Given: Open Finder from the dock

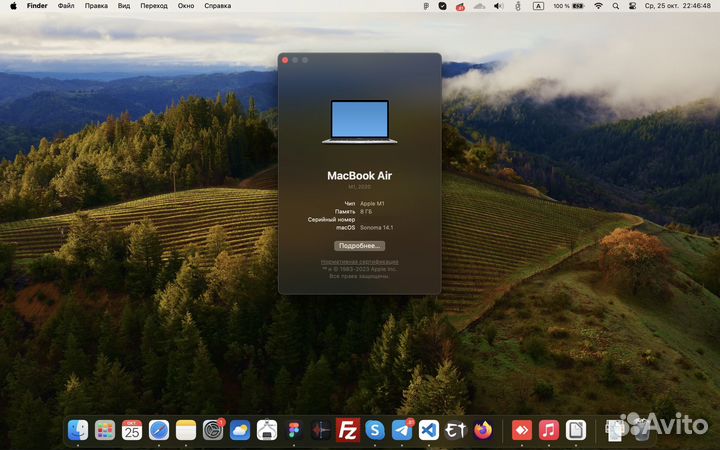Looking at the screenshot, I should coord(78,430).
